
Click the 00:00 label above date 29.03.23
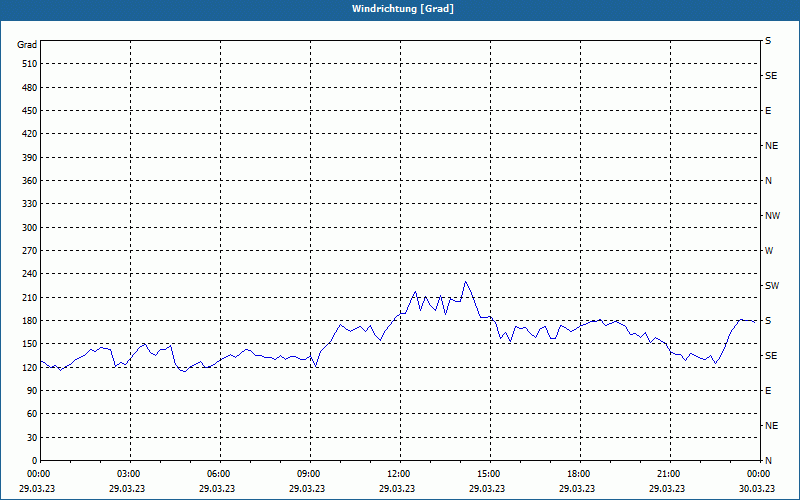tap(41, 474)
